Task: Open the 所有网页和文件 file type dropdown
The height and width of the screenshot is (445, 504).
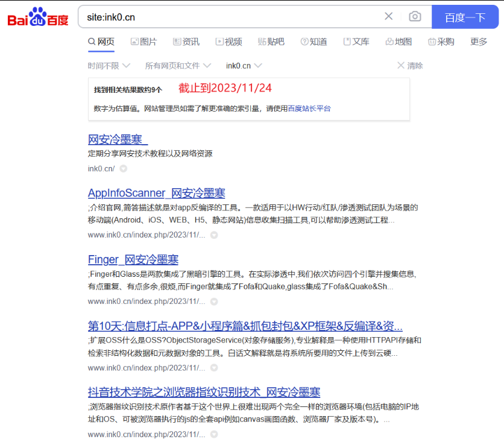Action: coord(175,65)
